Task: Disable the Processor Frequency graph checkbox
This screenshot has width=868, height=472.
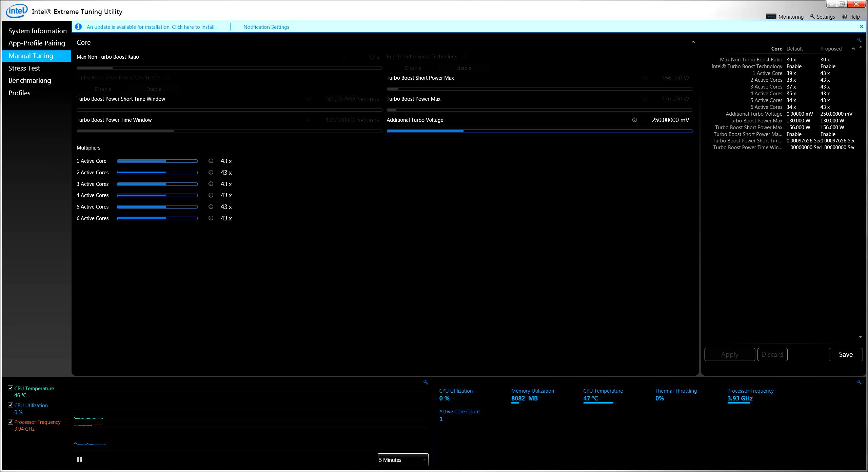Action: pyautogui.click(x=11, y=422)
